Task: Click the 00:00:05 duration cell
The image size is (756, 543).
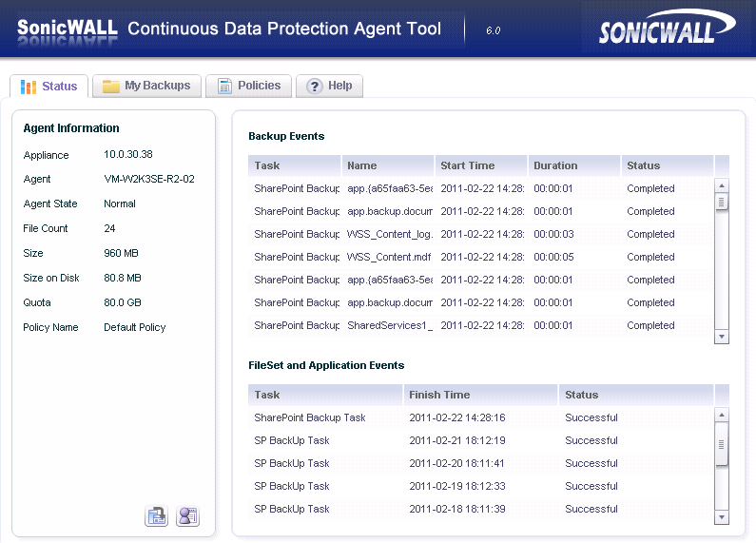Action: coord(553,257)
